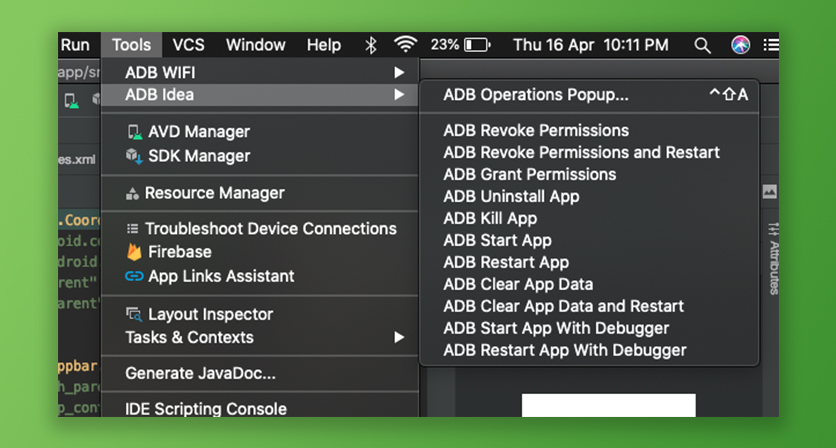The height and width of the screenshot is (448, 836).
Task: Select ADB Restart App
Action: pos(589,262)
